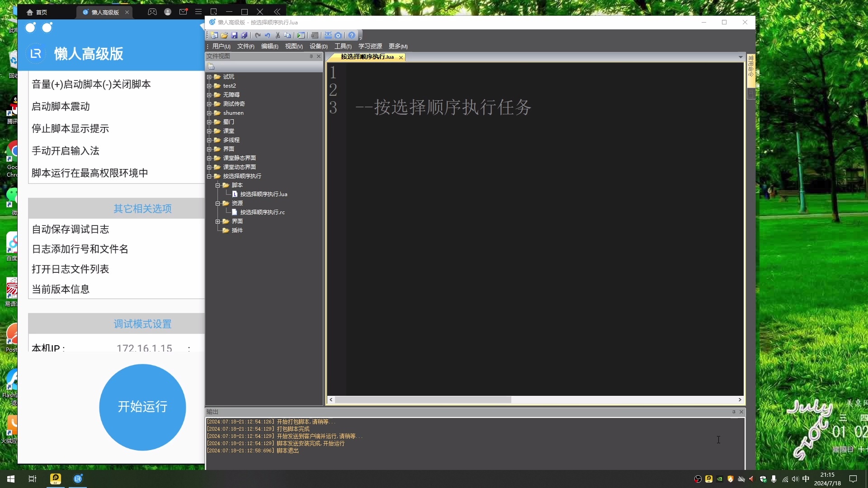Image resolution: width=868 pixels, height=488 pixels.
Task: Open the Windows Start menu
Action: click(11, 479)
